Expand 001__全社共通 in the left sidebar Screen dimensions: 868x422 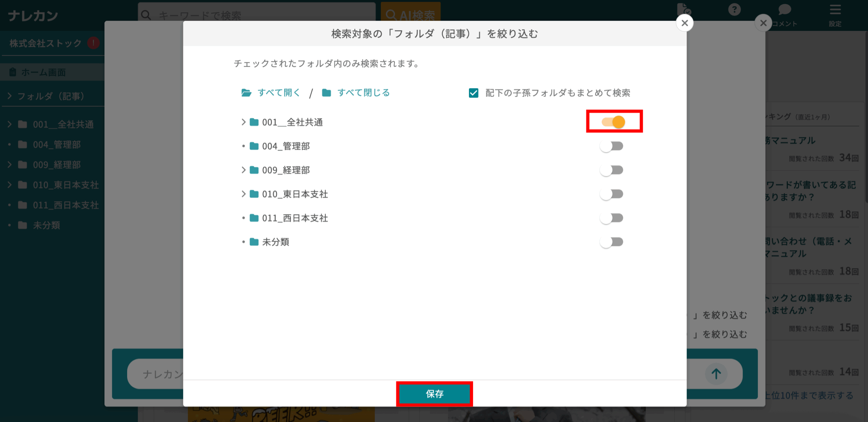point(9,124)
